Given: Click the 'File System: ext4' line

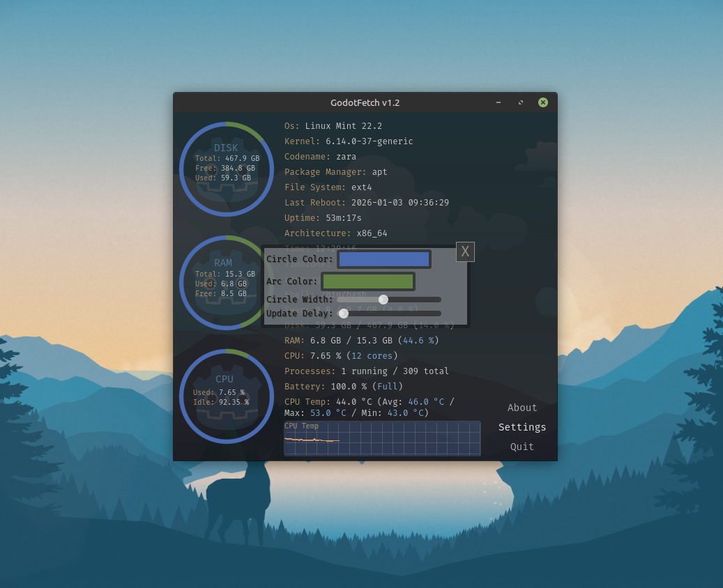Looking at the screenshot, I should 328,187.
